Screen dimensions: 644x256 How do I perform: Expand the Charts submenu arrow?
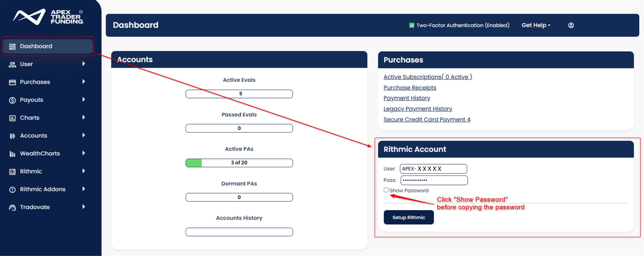pyautogui.click(x=84, y=117)
